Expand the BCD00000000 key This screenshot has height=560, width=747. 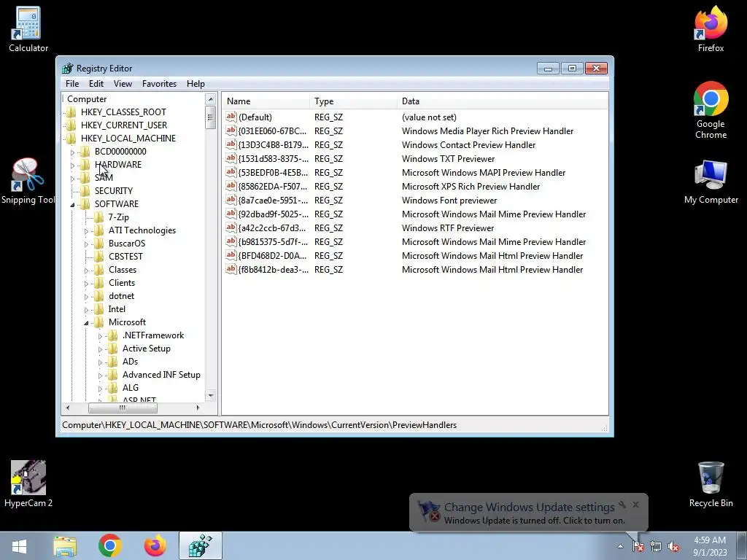72,152
